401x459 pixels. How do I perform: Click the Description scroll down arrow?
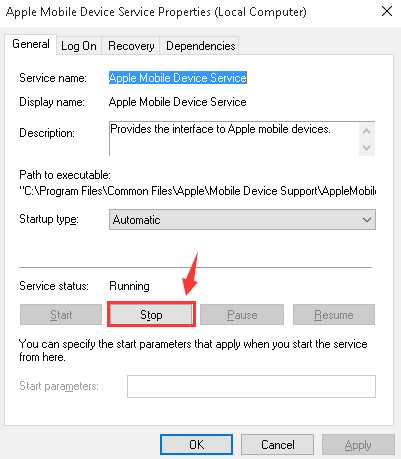pos(367,148)
